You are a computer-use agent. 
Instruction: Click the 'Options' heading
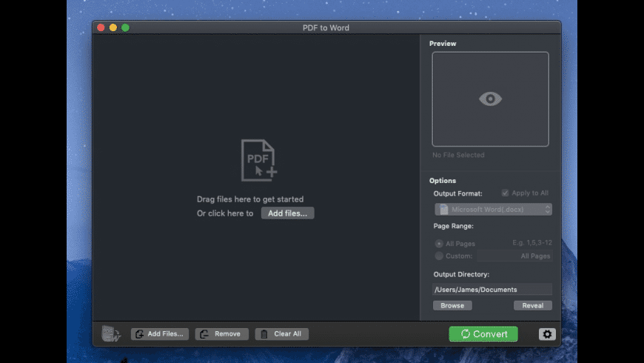pyautogui.click(x=443, y=181)
